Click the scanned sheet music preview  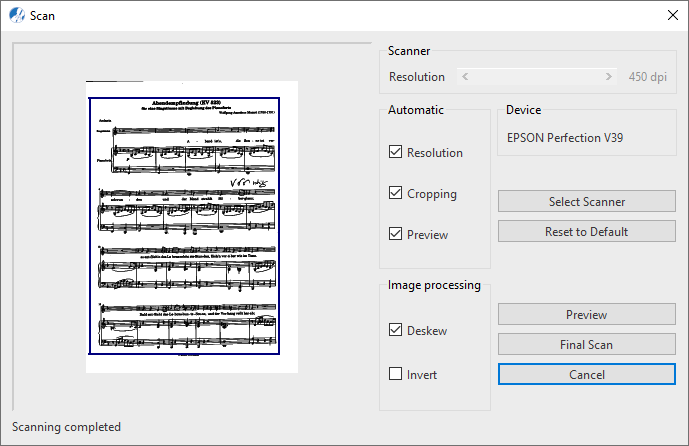pos(192,227)
